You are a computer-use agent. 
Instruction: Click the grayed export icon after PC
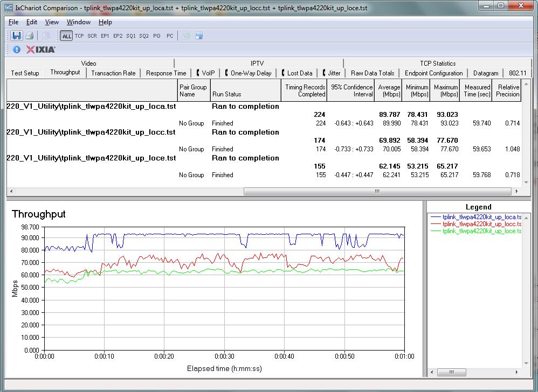click(187, 36)
